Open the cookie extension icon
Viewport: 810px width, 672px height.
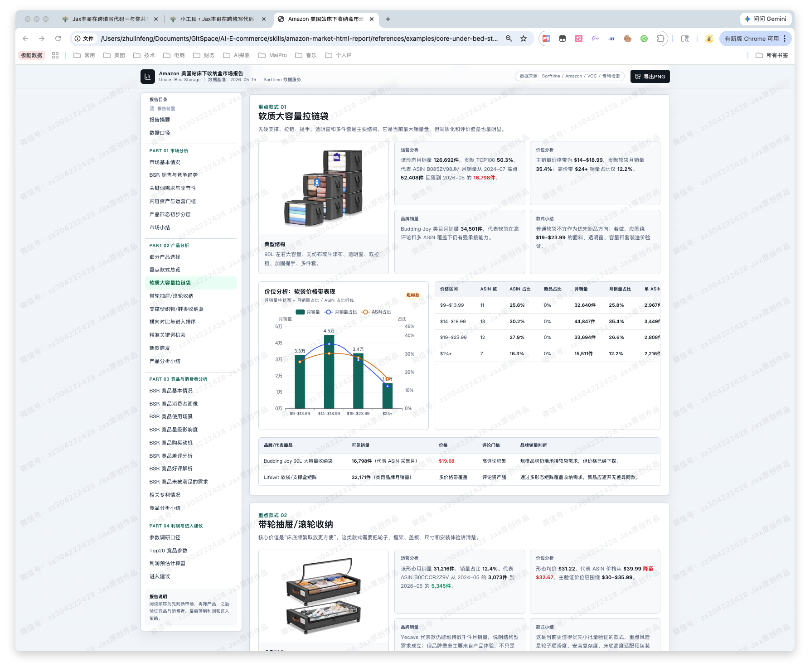628,39
